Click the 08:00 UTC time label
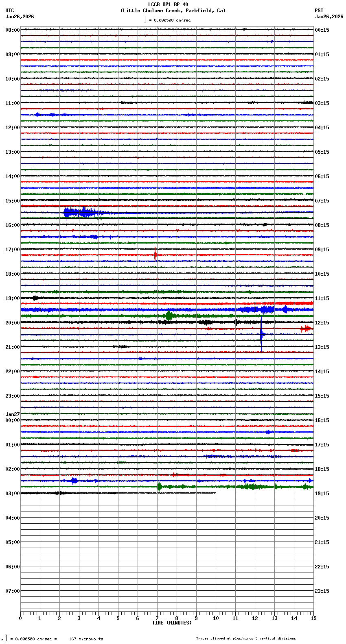 coord(13,30)
